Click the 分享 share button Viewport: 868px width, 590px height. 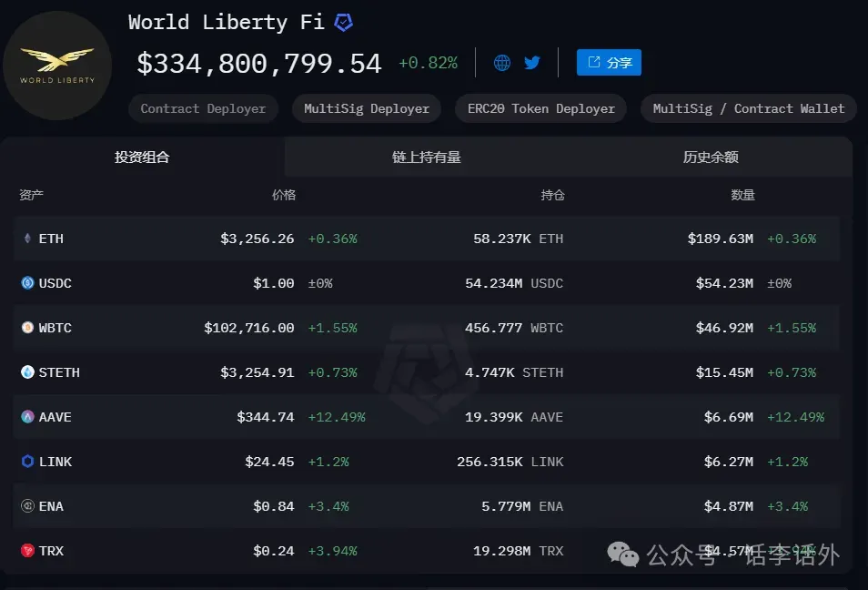pos(609,62)
